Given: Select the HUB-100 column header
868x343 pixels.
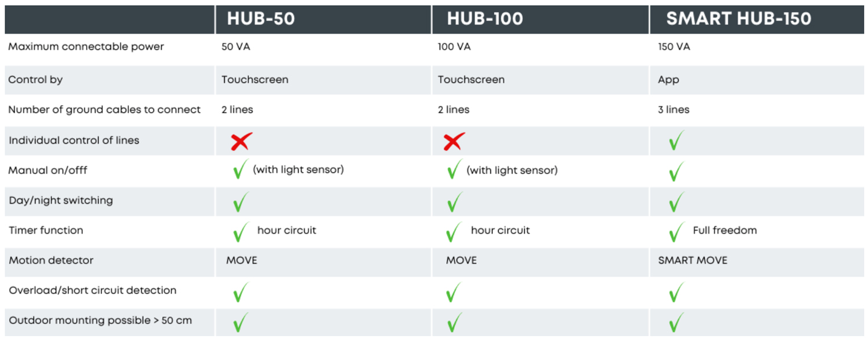Looking at the screenshot, I should point(485,19).
